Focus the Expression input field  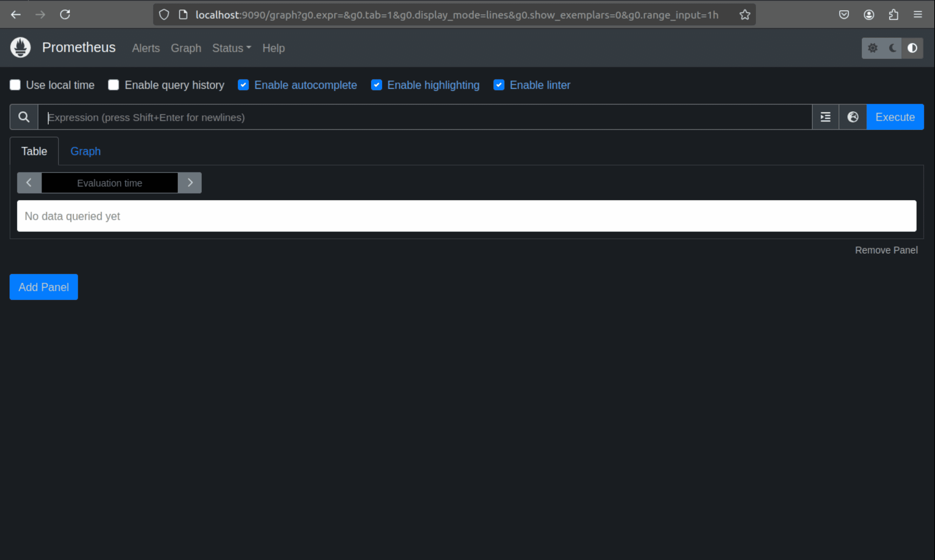click(425, 117)
